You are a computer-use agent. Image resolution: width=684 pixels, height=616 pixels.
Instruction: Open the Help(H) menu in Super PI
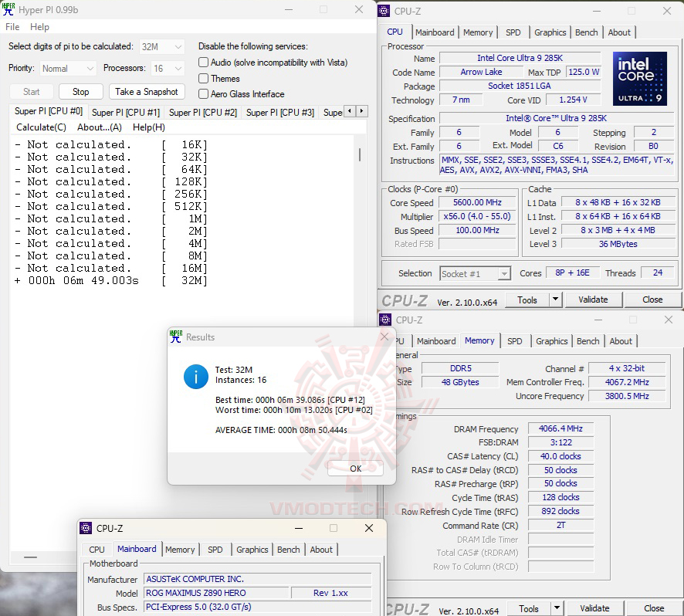coord(149,127)
